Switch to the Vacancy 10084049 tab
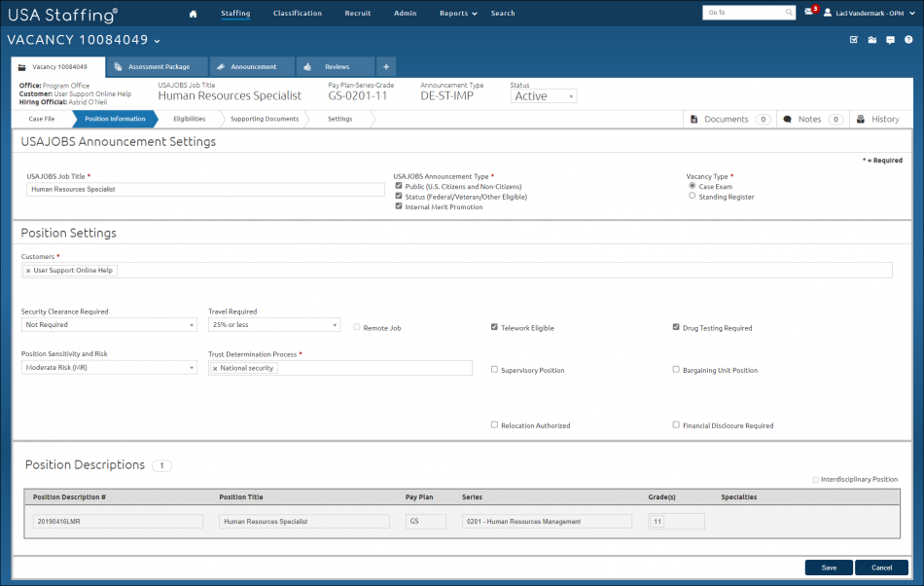 coord(58,67)
